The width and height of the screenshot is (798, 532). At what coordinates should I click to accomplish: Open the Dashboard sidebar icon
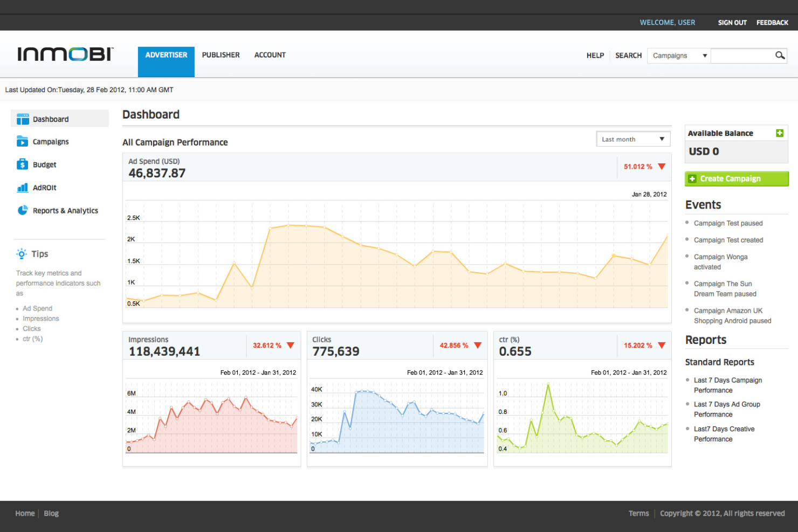pos(23,119)
